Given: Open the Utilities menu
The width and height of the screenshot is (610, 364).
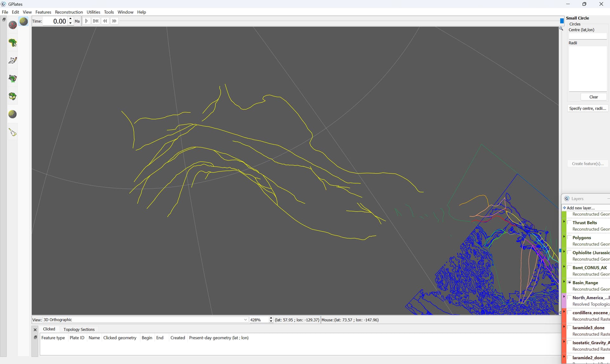Looking at the screenshot, I should [x=93, y=12].
